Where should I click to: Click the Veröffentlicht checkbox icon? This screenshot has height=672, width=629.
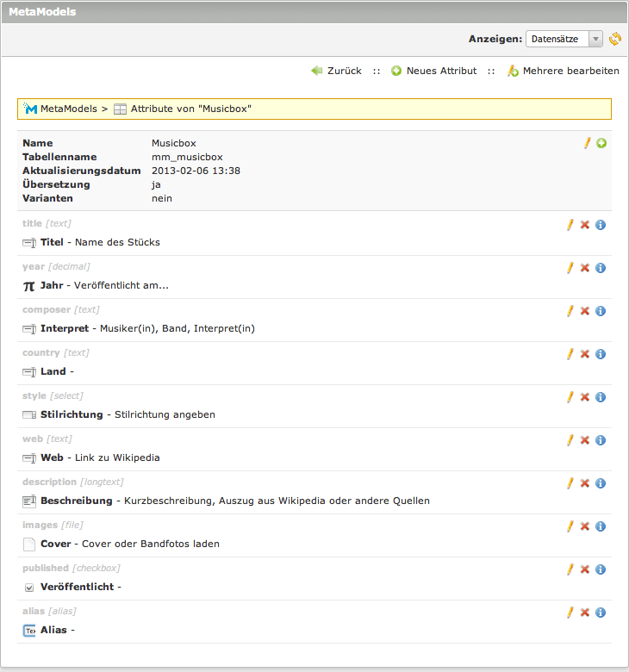(x=29, y=588)
